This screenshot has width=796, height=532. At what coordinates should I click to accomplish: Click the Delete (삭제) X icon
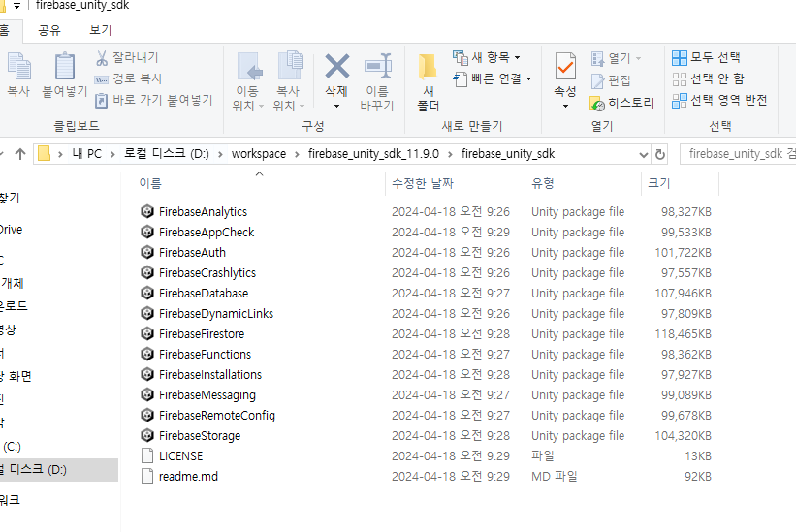337,67
